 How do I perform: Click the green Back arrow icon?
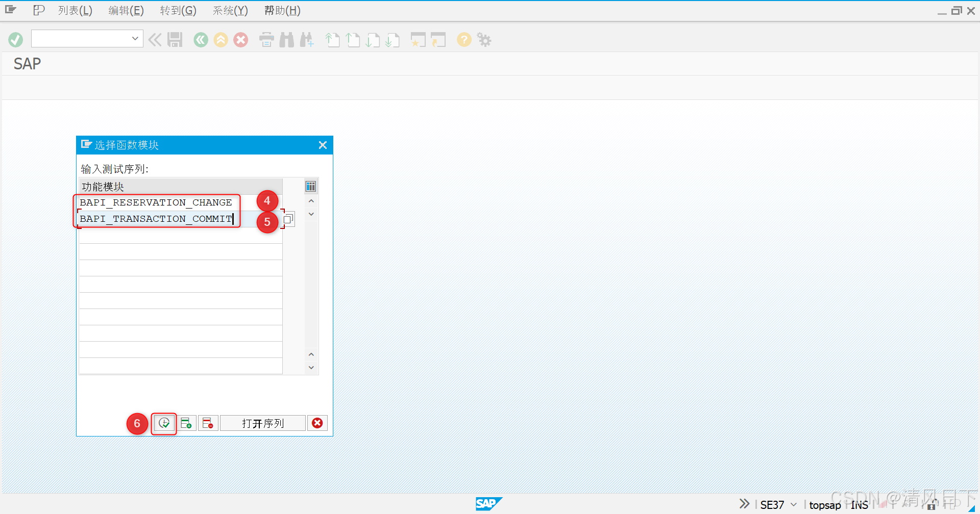(x=200, y=39)
